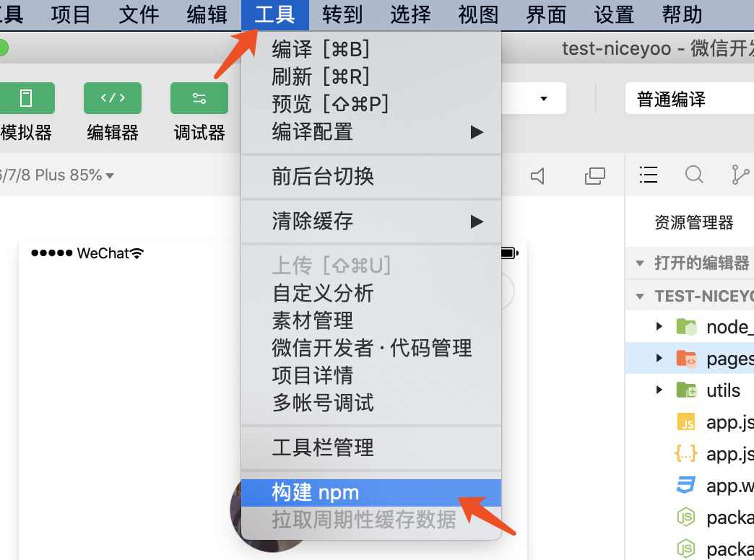Open app.wxss file with CSS icon
Screen dimensions: 754x560
[x=686, y=485]
